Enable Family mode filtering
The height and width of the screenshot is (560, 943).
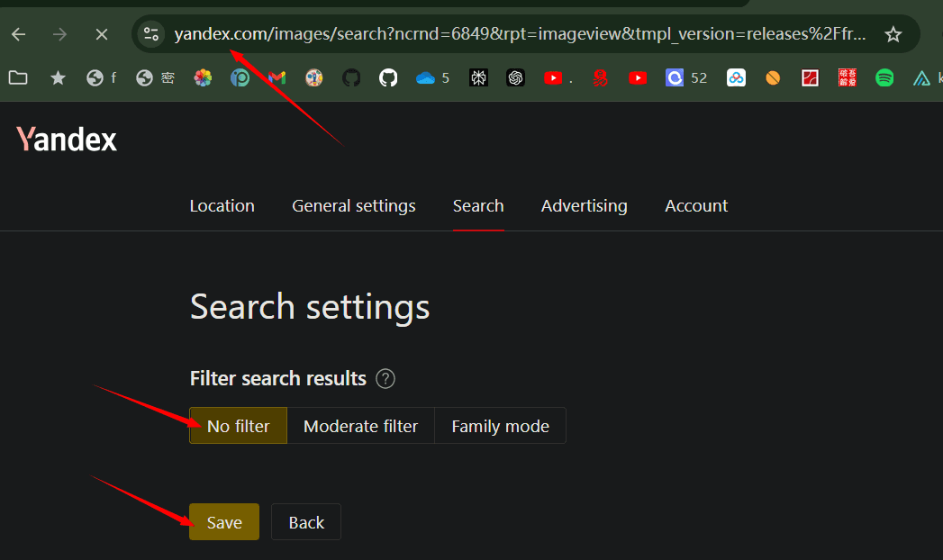500,426
